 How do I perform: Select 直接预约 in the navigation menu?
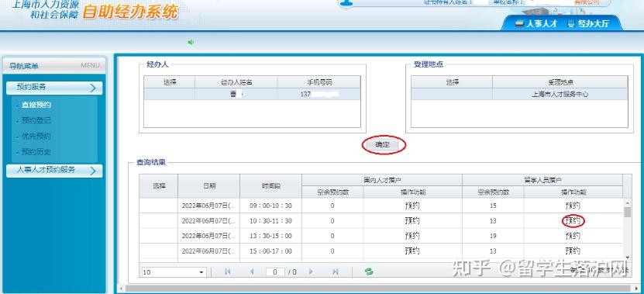[36, 105]
